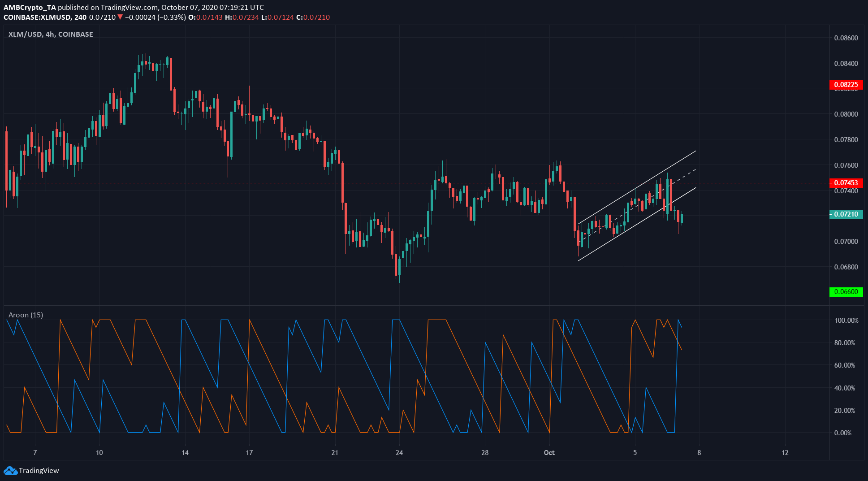
Task: Click the 40.00% Aroon axis tick
Action: (845, 388)
